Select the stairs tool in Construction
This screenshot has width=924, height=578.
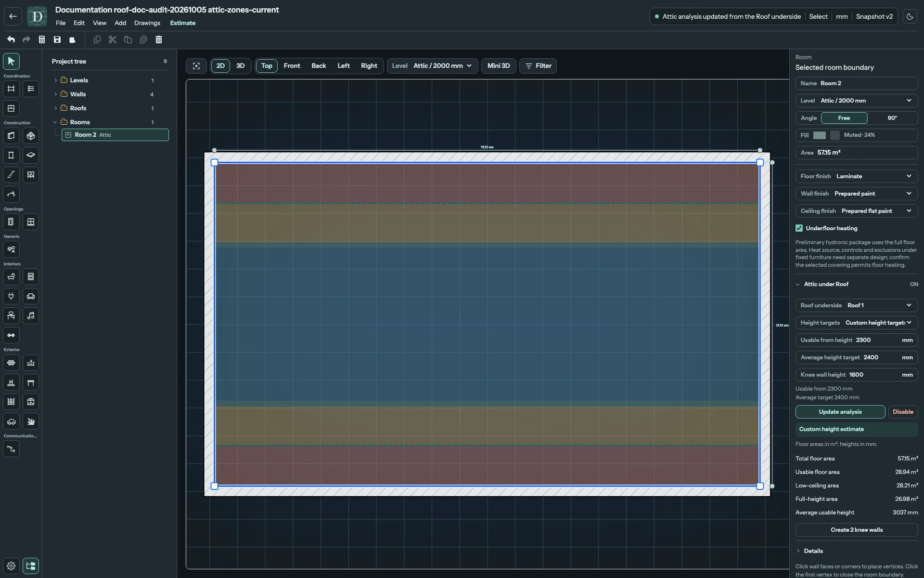(11, 175)
